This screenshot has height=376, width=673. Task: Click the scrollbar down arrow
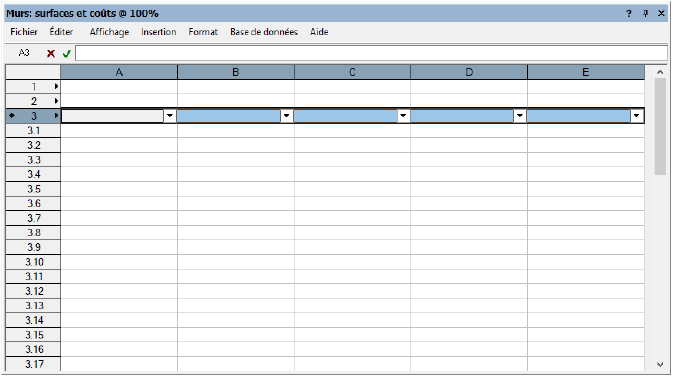point(660,364)
